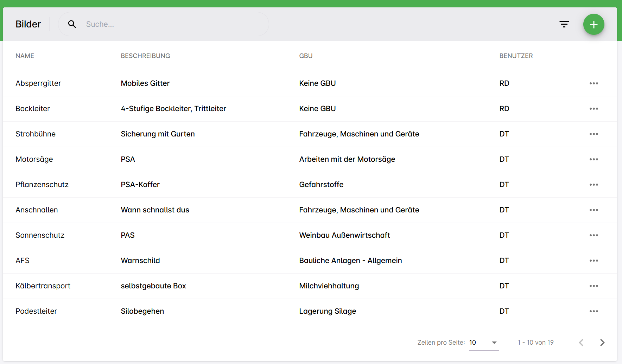Open more options for Podestleiter row
Viewport: 622px width, 364px height.
(x=594, y=311)
